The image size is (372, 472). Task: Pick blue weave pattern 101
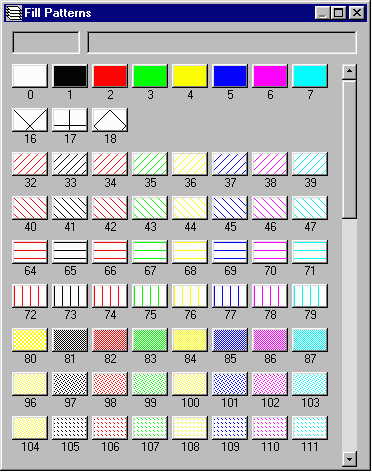tap(230, 384)
